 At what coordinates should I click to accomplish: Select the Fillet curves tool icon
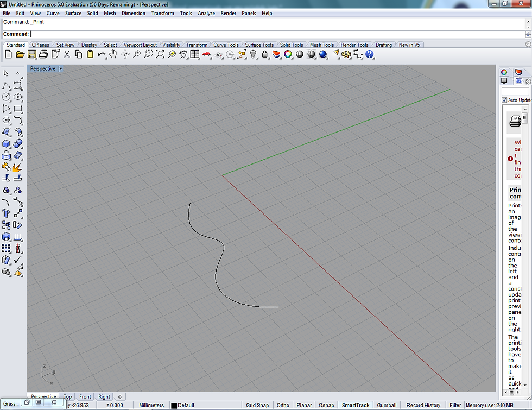click(18, 121)
